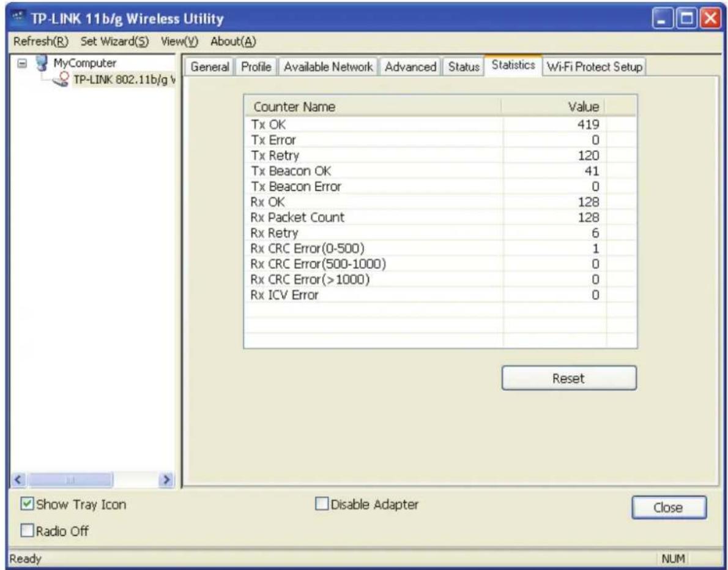This screenshot has width=728, height=570.
Task: Click the tree panel scroll left arrow
Action: [x=18, y=479]
